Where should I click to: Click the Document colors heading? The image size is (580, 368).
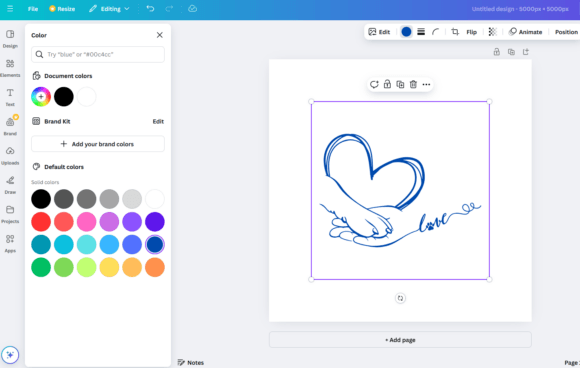point(68,76)
